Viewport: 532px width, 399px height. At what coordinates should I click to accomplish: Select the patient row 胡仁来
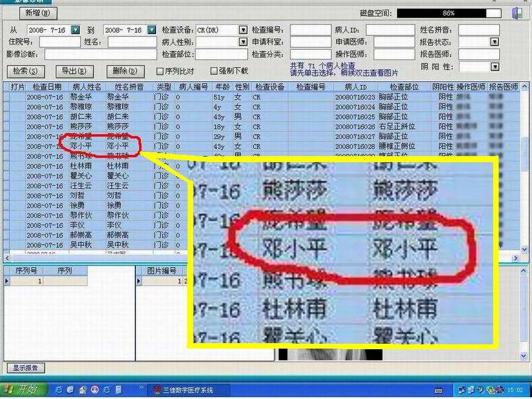tap(261, 117)
